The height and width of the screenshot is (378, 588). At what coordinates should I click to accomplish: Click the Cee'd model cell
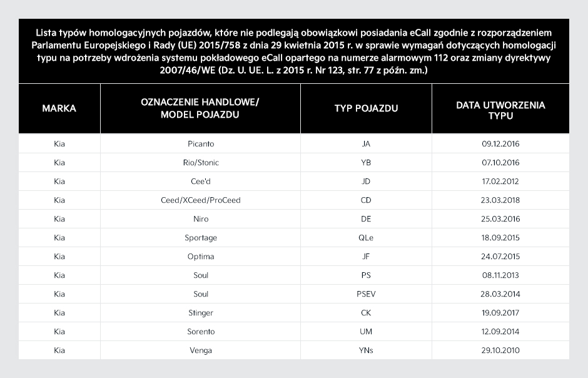(x=200, y=181)
